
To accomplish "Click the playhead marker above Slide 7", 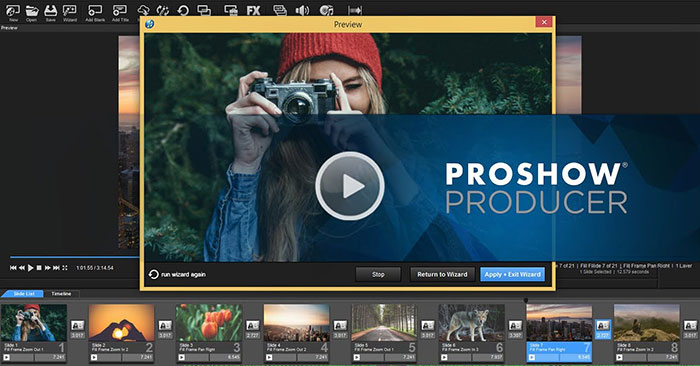I will click(526, 300).
